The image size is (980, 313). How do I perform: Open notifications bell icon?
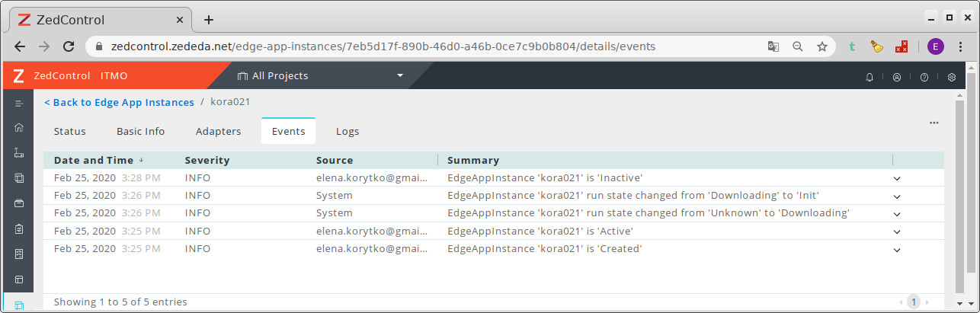pyautogui.click(x=870, y=76)
